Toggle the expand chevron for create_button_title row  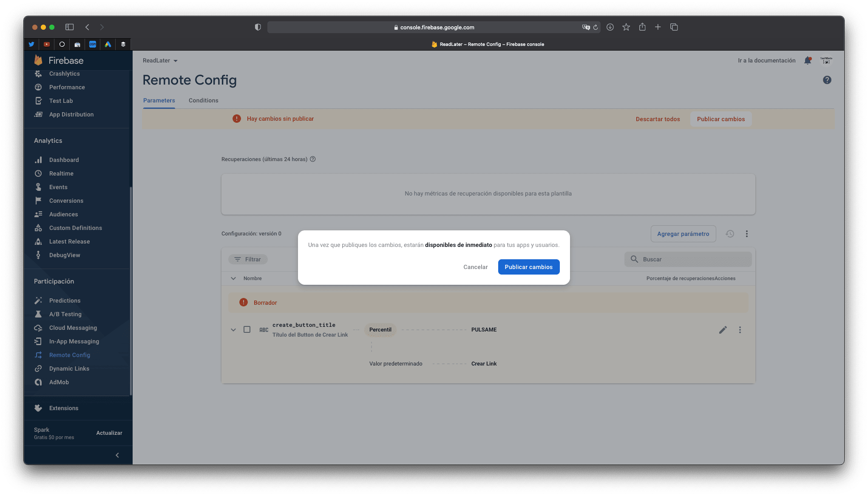tap(233, 330)
